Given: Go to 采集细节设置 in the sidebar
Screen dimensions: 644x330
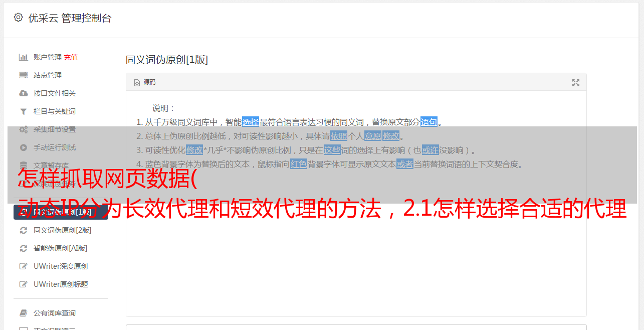Looking at the screenshot, I should click(x=55, y=129).
